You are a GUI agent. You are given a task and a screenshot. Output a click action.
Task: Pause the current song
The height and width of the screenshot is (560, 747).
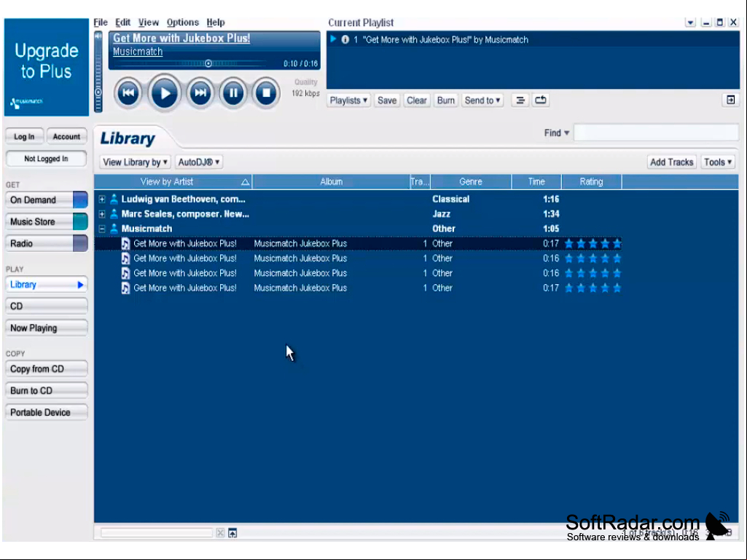click(233, 93)
